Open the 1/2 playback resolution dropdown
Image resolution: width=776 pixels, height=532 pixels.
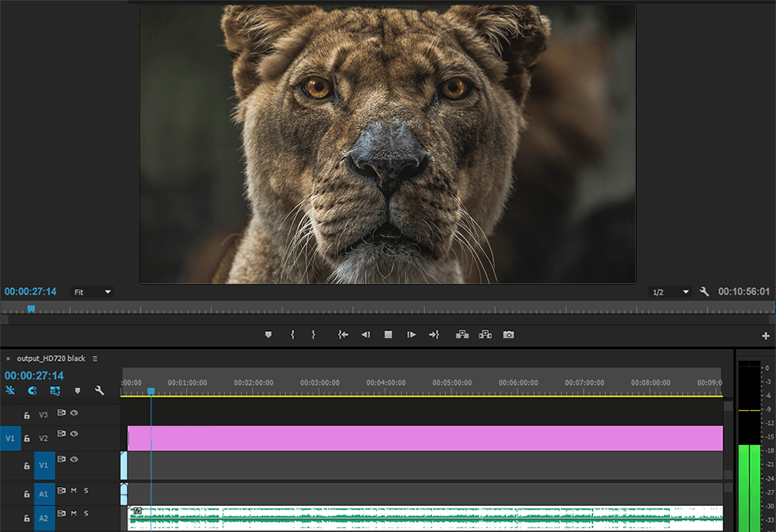click(x=670, y=292)
